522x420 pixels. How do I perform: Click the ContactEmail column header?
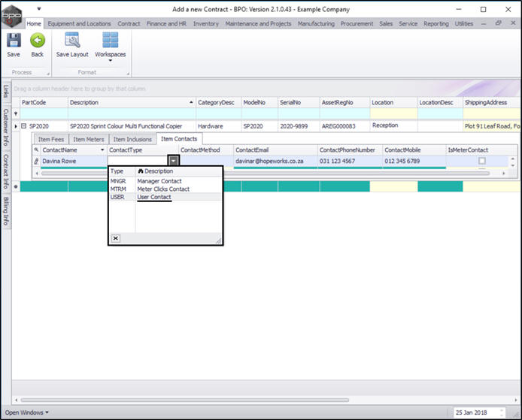tap(275, 150)
